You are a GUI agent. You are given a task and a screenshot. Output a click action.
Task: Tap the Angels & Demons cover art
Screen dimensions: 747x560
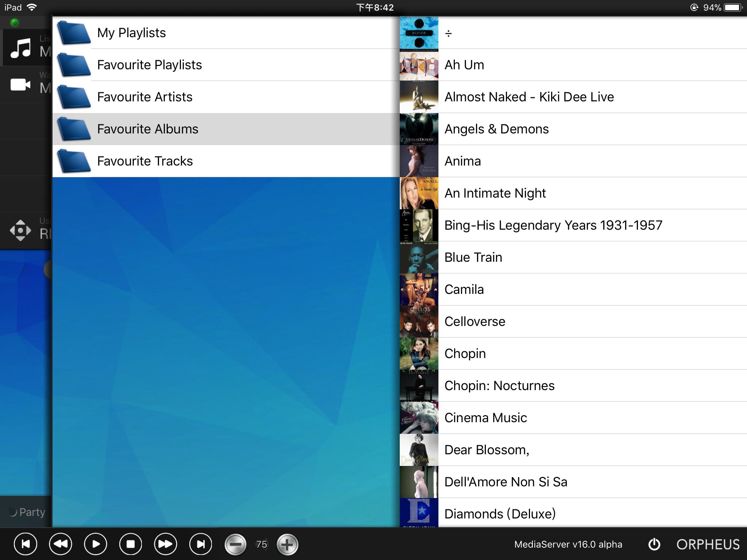[x=419, y=129]
